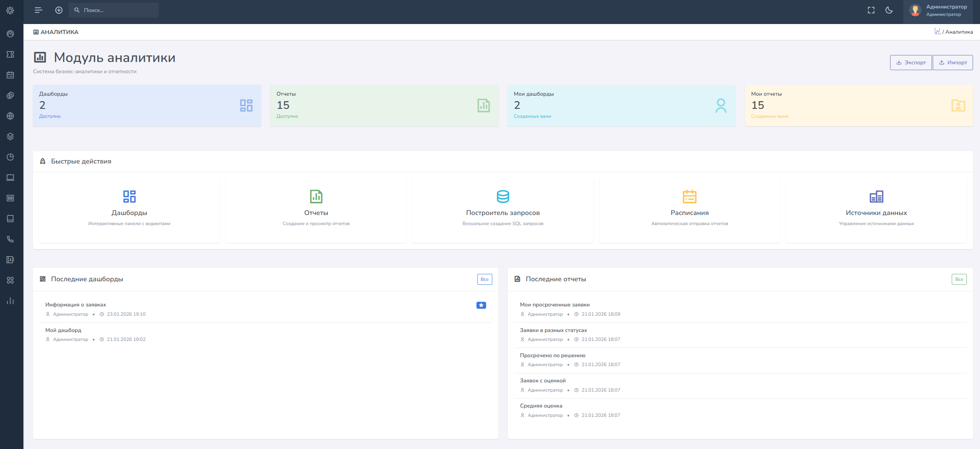
Task: Open the Расписания quick action card
Action: tap(689, 211)
